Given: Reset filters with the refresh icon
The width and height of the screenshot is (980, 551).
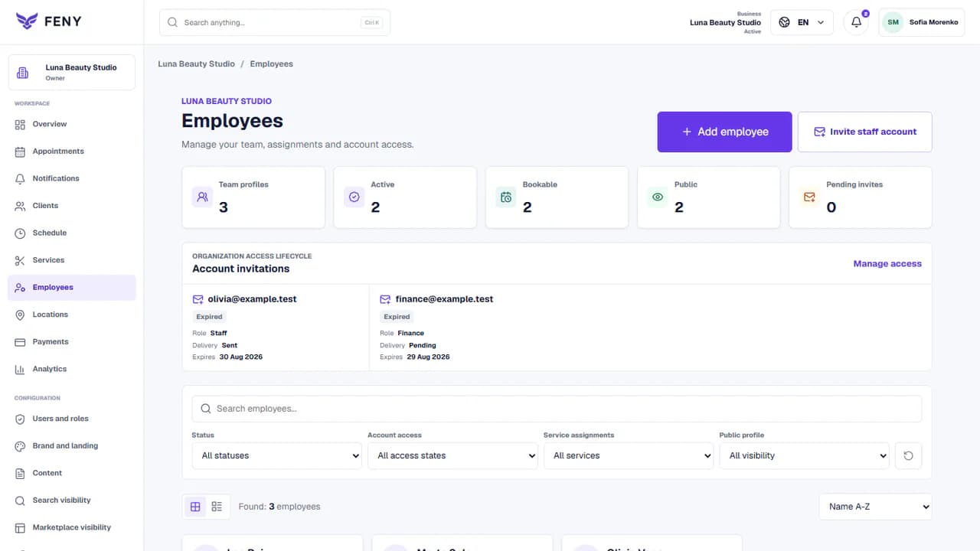Looking at the screenshot, I should [908, 455].
